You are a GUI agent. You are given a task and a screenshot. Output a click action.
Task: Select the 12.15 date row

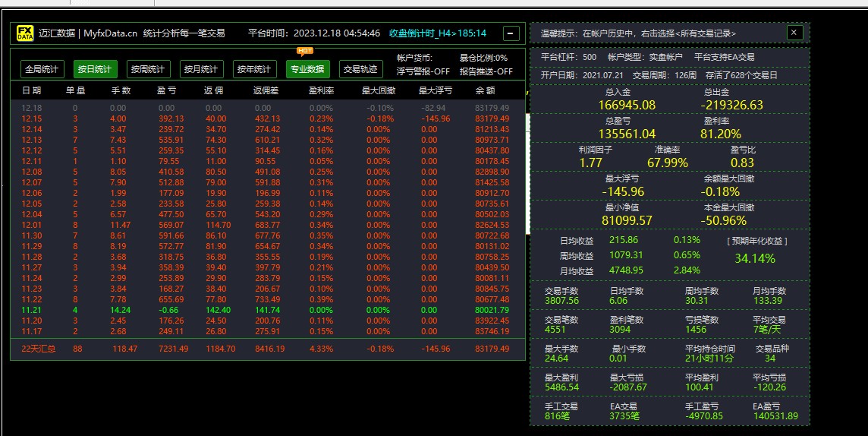(x=267, y=118)
